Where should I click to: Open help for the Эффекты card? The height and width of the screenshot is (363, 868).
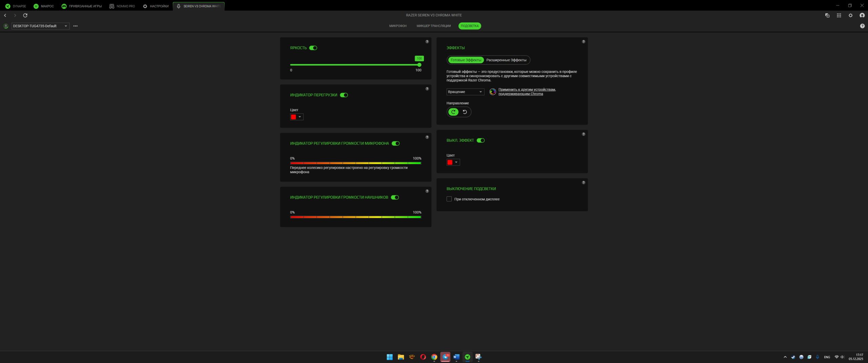point(584,42)
